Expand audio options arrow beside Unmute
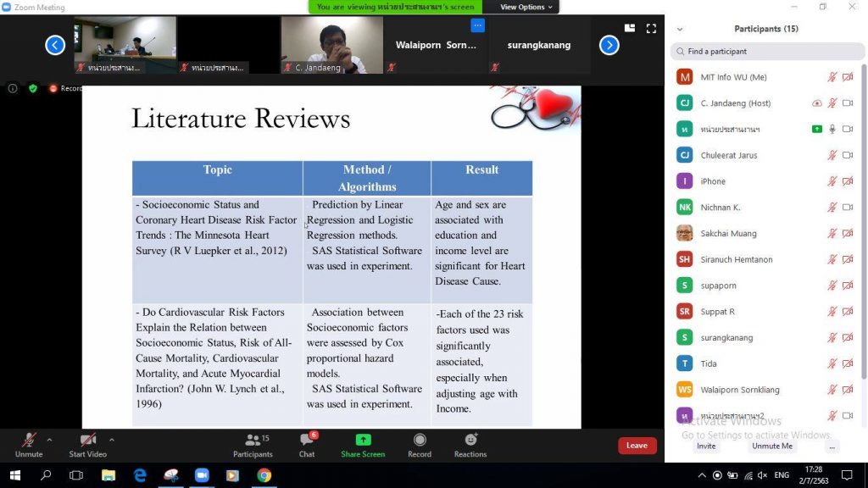The width and height of the screenshot is (868, 488). 49,440
